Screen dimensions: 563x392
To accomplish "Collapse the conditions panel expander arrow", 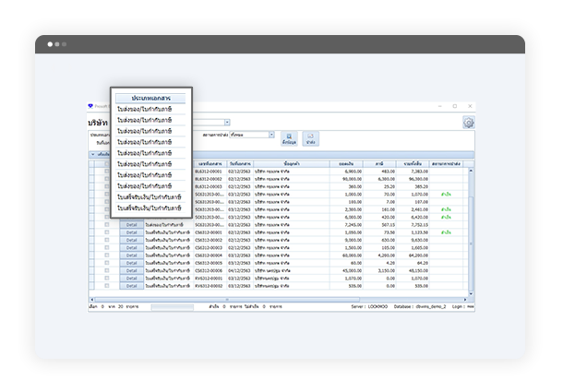I will pyautogui.click(x=92, y=154).
